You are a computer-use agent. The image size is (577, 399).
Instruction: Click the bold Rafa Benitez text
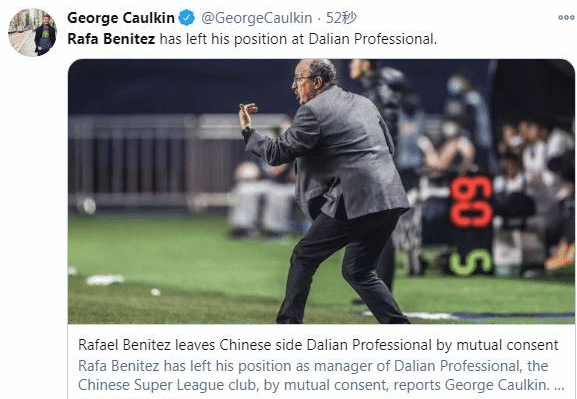pyautogui.click(x=111, y=39)
